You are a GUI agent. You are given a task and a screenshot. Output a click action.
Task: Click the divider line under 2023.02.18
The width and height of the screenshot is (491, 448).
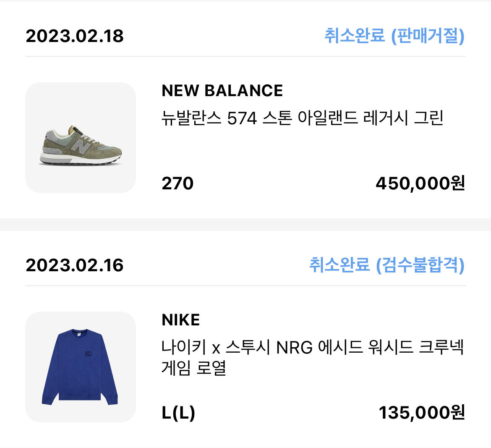tap(245, 56)
